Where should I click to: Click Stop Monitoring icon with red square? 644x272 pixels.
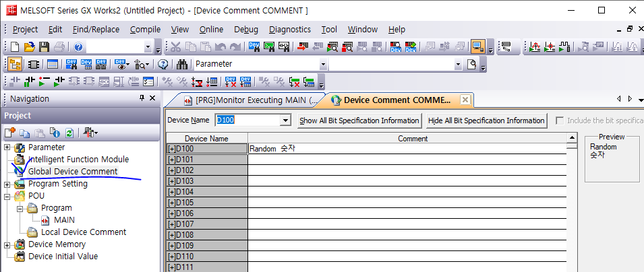click(347, 46)
